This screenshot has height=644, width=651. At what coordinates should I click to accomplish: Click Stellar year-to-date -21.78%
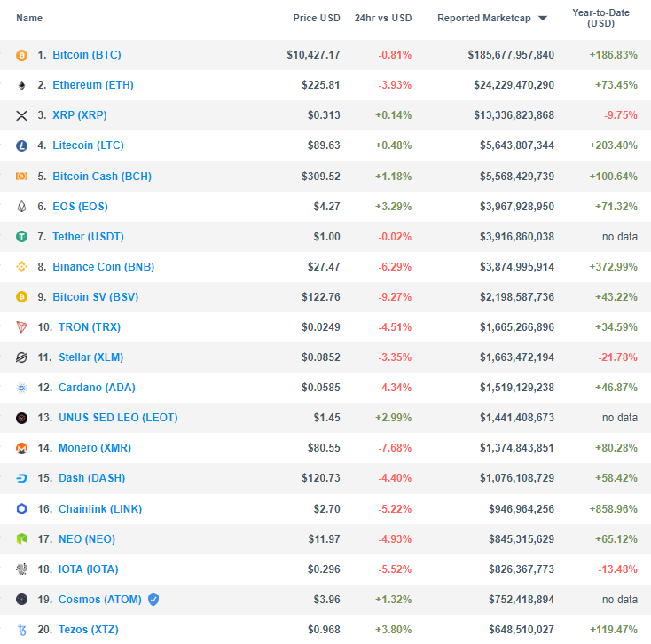pos(618,357)
